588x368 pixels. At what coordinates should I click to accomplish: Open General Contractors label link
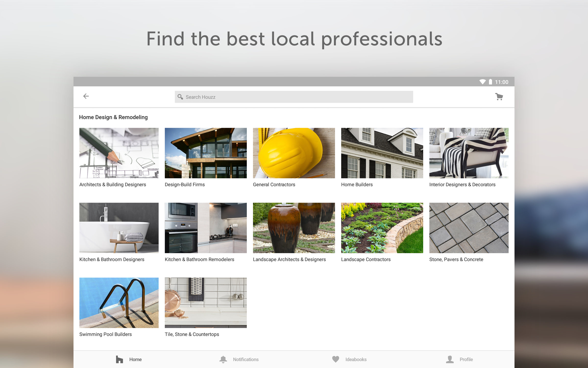tap(274, 184)
